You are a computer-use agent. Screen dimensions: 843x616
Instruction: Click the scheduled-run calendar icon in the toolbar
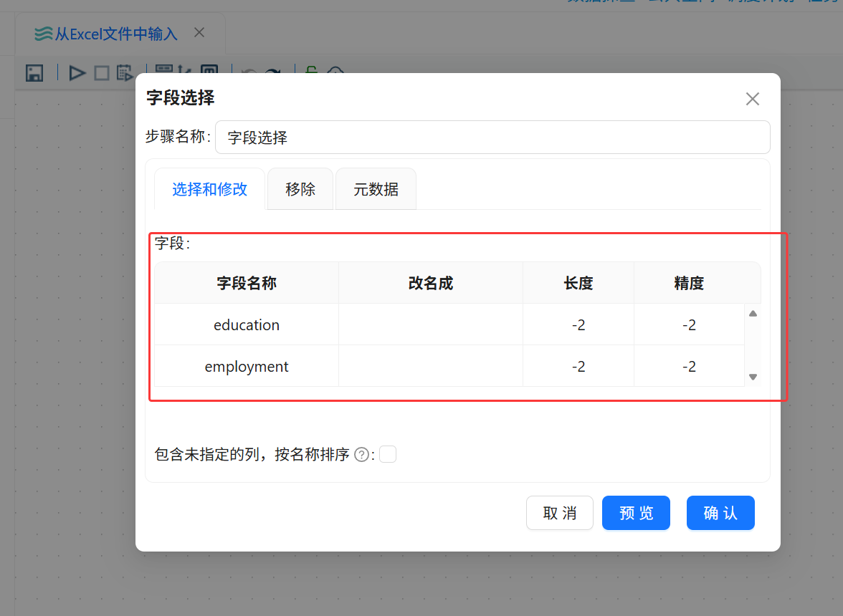click(x=125, y=73)
